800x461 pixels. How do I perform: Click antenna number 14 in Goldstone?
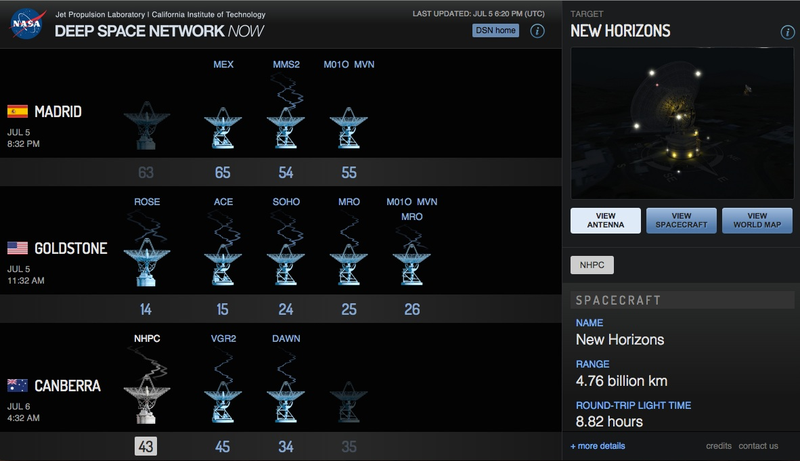pos(145,309)
